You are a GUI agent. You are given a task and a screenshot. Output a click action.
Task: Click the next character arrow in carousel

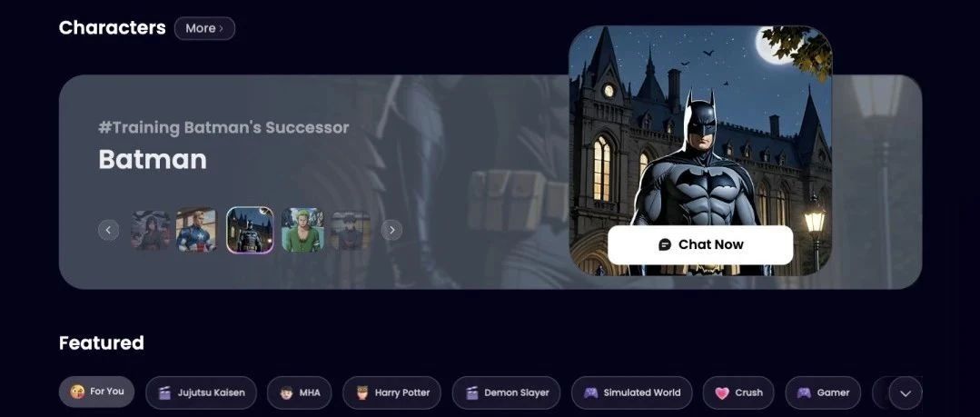[x=391, y=230]
